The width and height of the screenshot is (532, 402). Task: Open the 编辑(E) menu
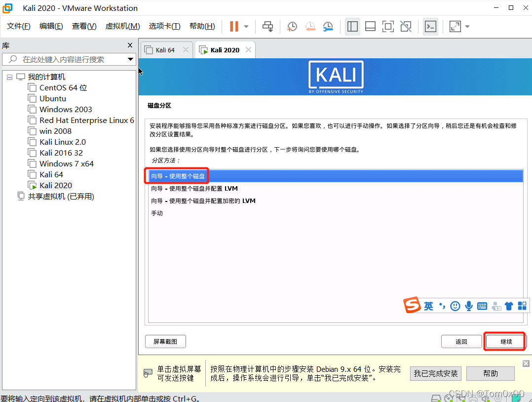51,26
